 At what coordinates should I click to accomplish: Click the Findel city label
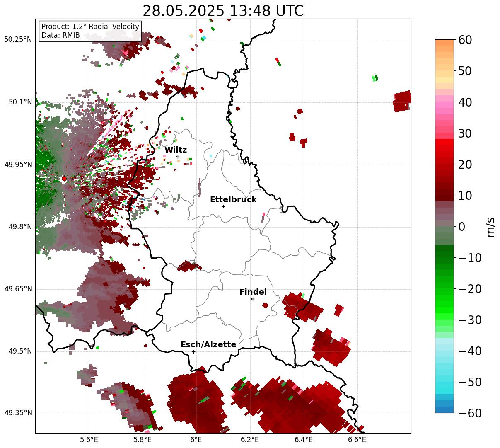253,292
